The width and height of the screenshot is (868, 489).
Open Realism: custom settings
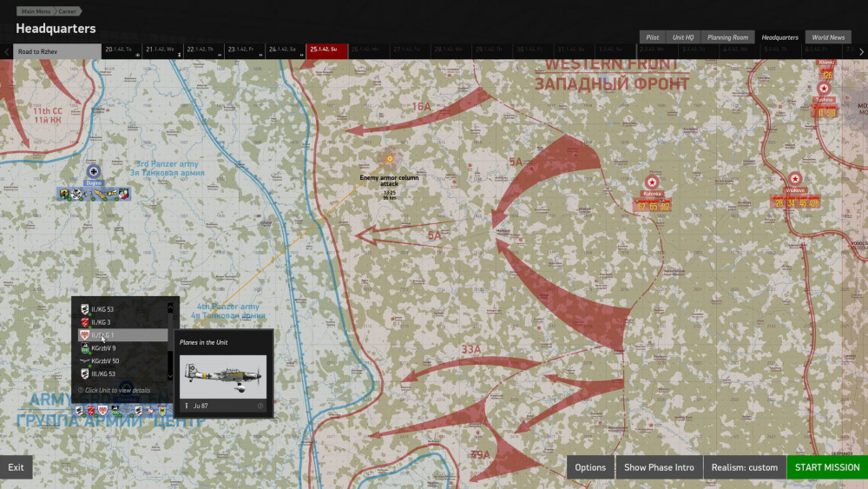[x=745, y=467]
